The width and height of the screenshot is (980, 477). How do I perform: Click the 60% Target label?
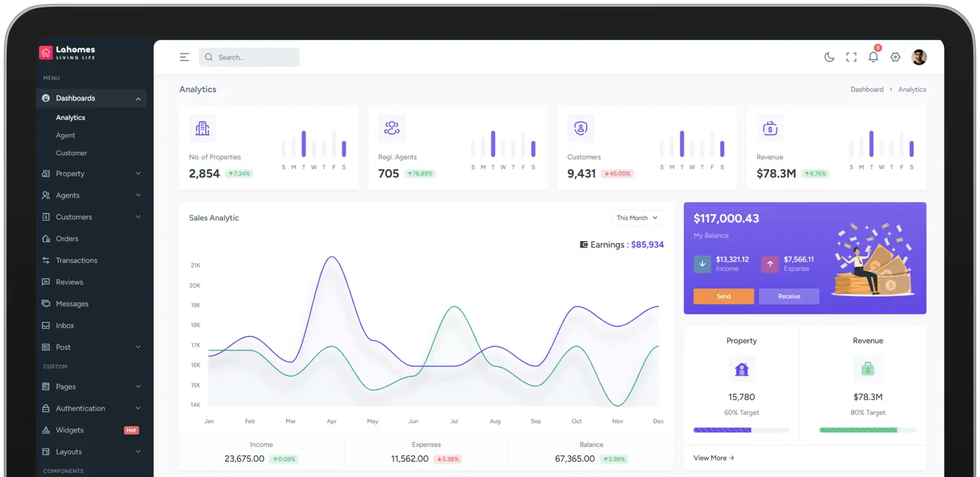[x=742, y=413]
